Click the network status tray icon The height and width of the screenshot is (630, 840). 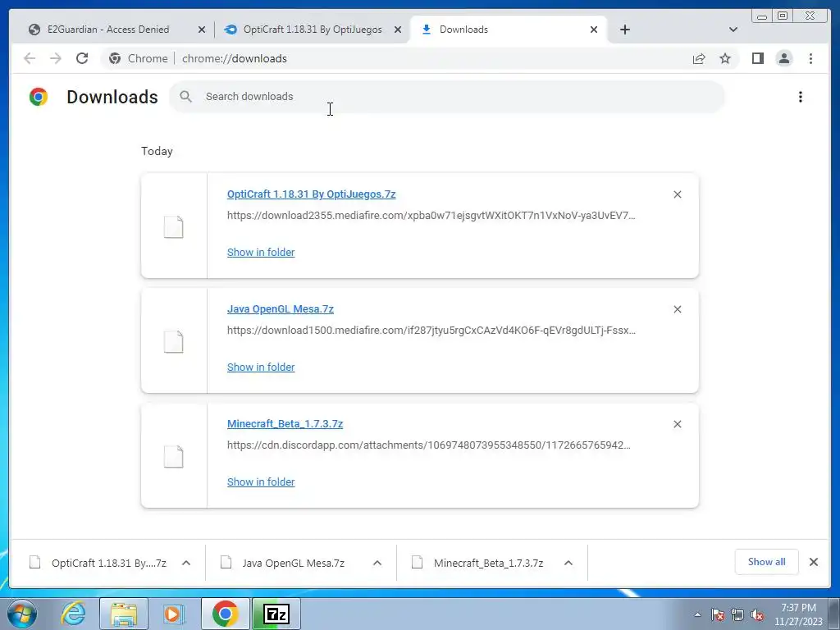pos(737,614)
